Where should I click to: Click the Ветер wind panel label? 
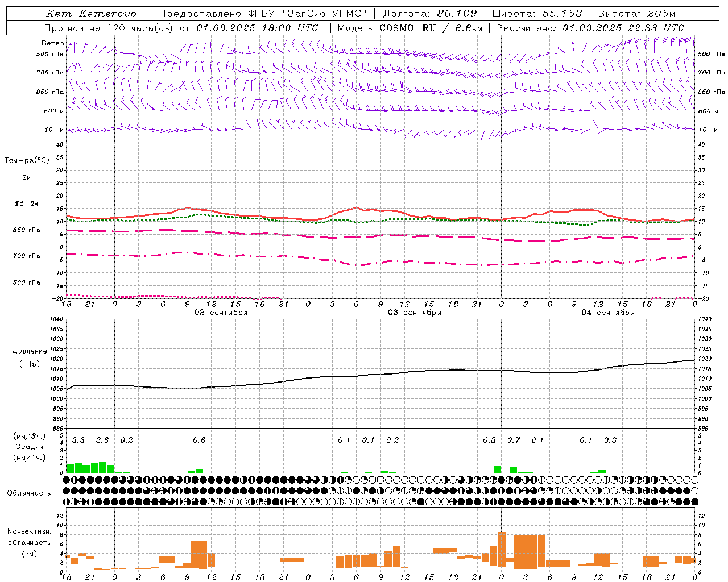tap(52, 43)
